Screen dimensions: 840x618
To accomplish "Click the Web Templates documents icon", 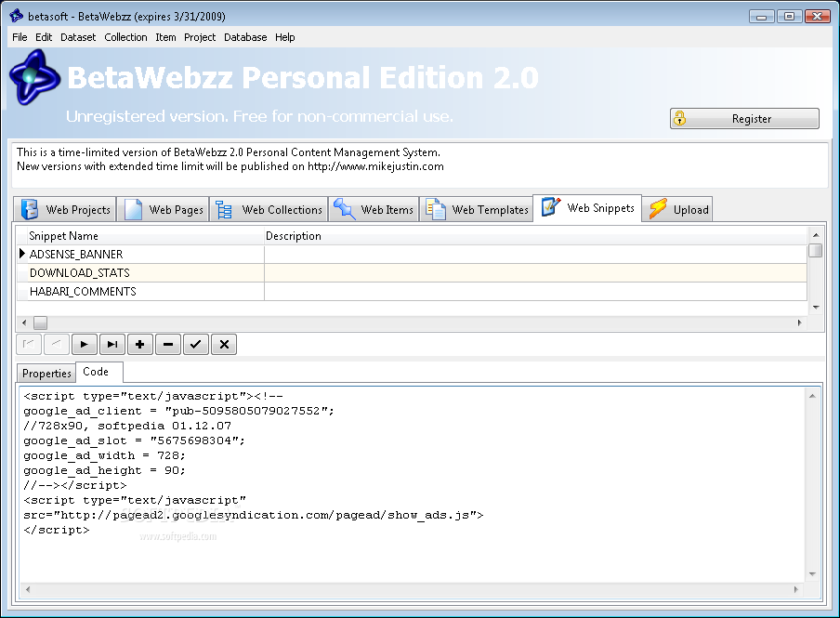I will (435, 209).
